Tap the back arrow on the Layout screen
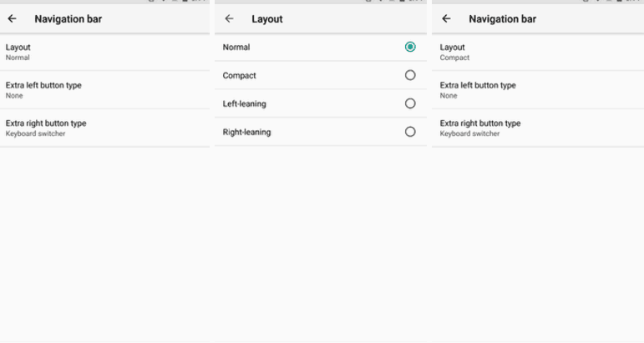The height and width of the screenshot is (343, 644). [229, 18]
